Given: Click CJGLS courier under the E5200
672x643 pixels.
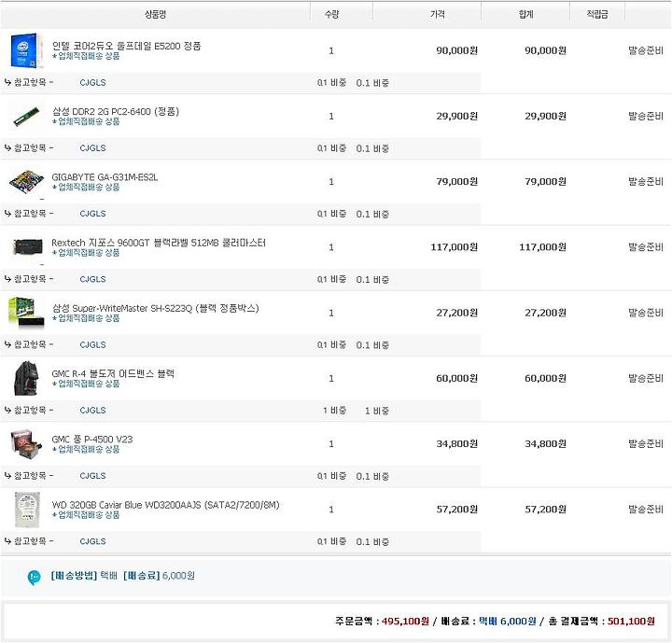Looking at the screenshot, I should point(92,83).
